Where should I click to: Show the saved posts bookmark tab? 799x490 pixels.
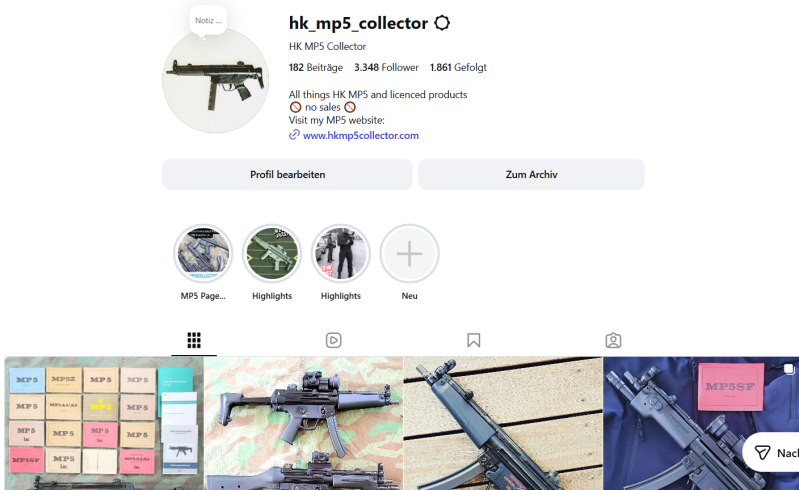[x=473, y=340]
